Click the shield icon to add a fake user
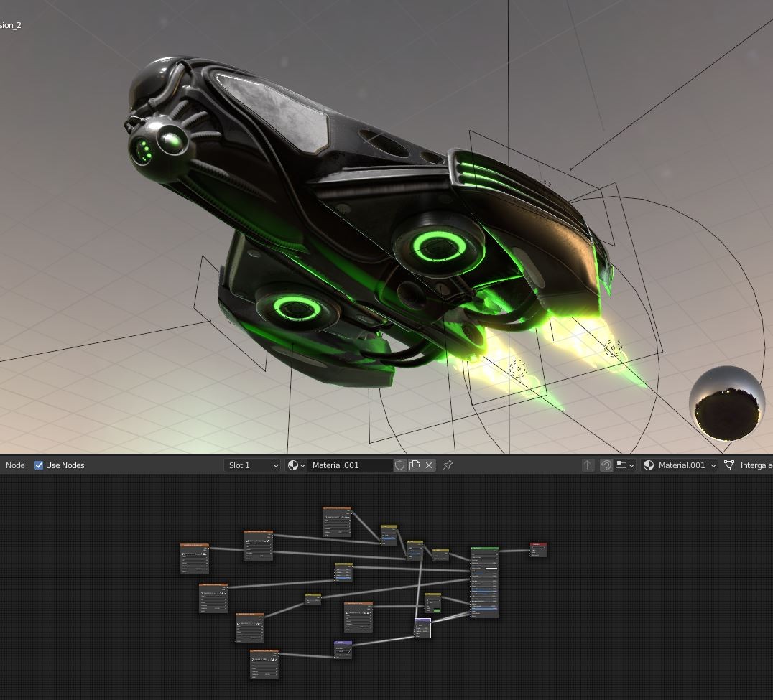Screen dimensions: 773x700 click(400, 465)
